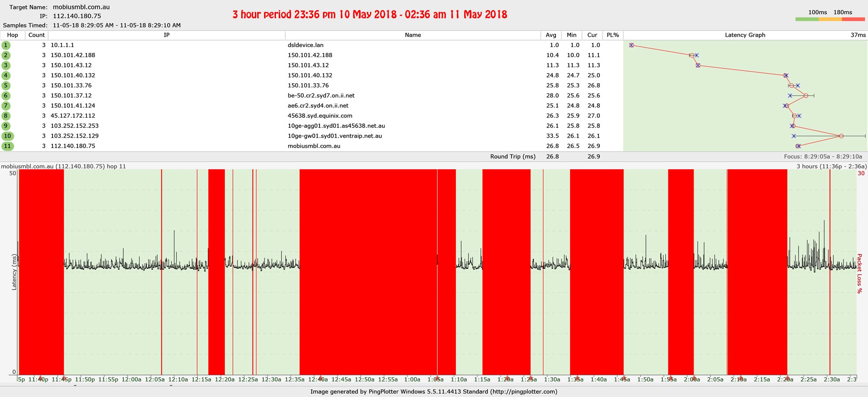Image resolution: width=868 pixels, height=397 pixels.
Task: Click the be-50.cr2.syd7.on.ii.net hop name
Action: 321,96
